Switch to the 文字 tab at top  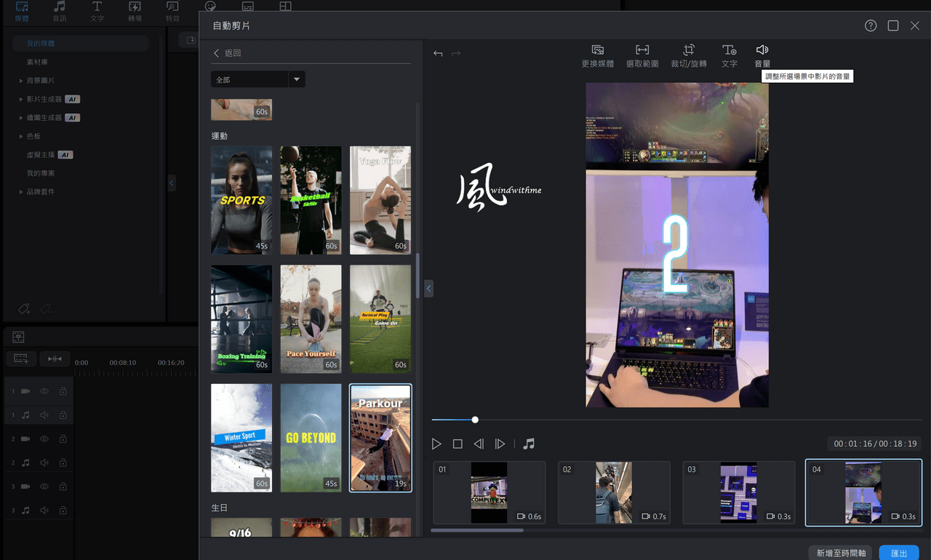(97, 12)
